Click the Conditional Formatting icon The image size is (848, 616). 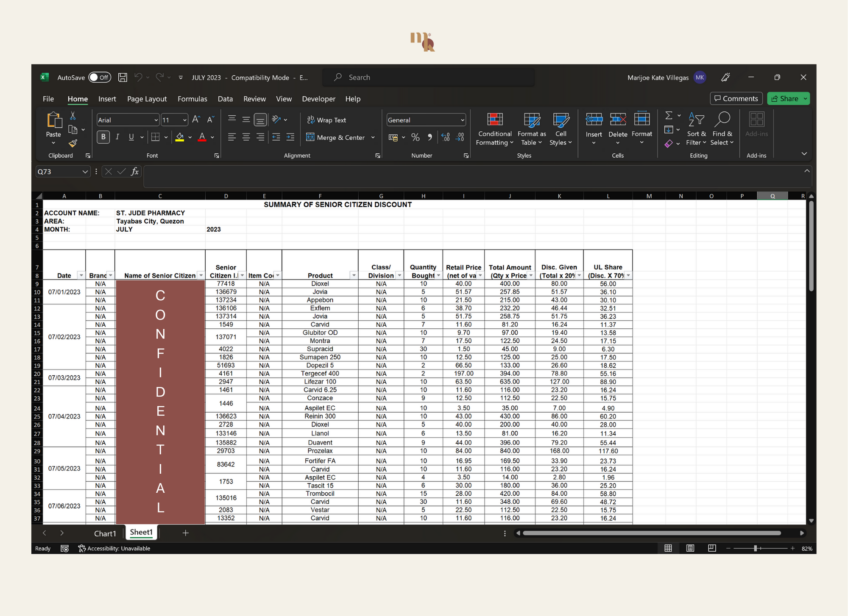click(494, 120)
